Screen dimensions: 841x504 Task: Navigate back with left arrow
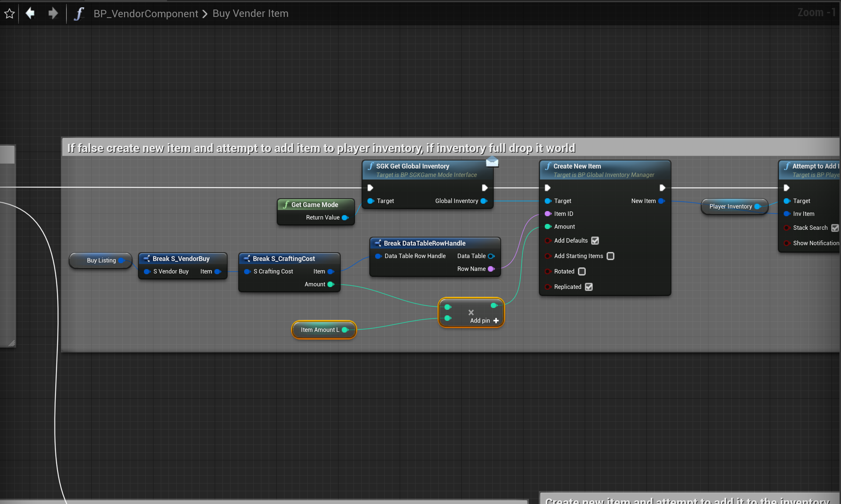tap(30, 14)
